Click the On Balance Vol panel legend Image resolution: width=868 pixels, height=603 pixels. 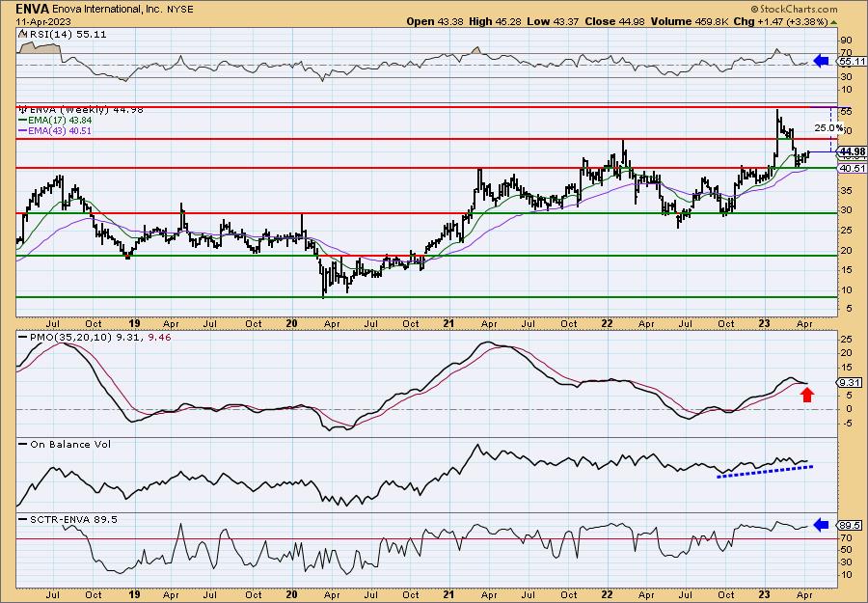[x=66, y=444]
